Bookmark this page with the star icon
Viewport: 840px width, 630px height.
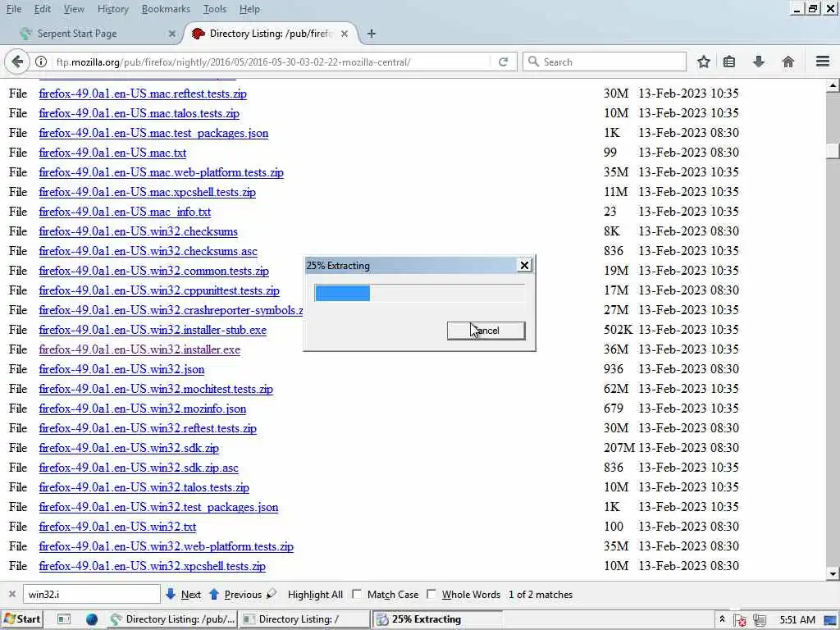703,62
